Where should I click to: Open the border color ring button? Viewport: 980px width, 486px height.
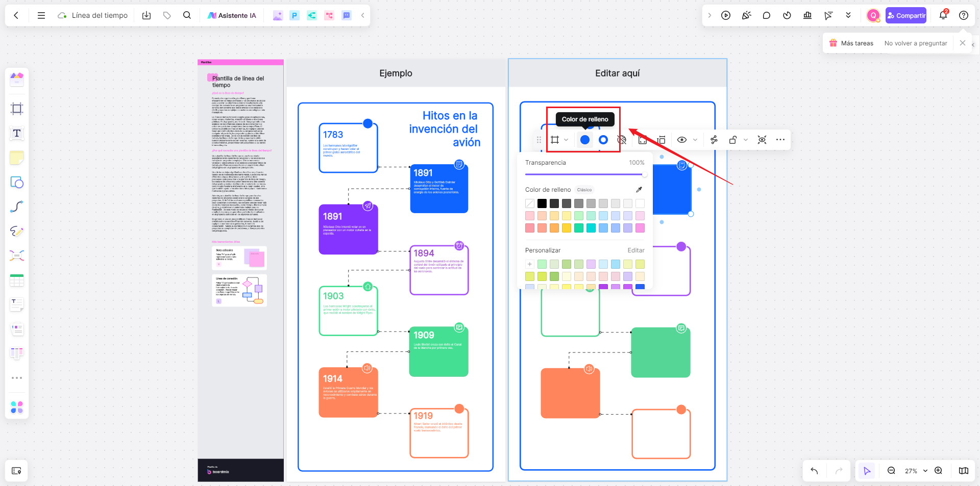point(603,140)
